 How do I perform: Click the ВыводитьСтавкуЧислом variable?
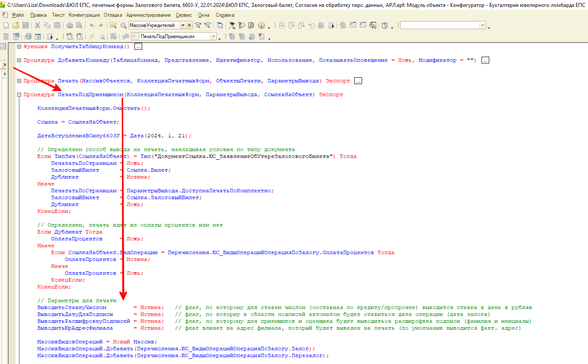[72, 307]
